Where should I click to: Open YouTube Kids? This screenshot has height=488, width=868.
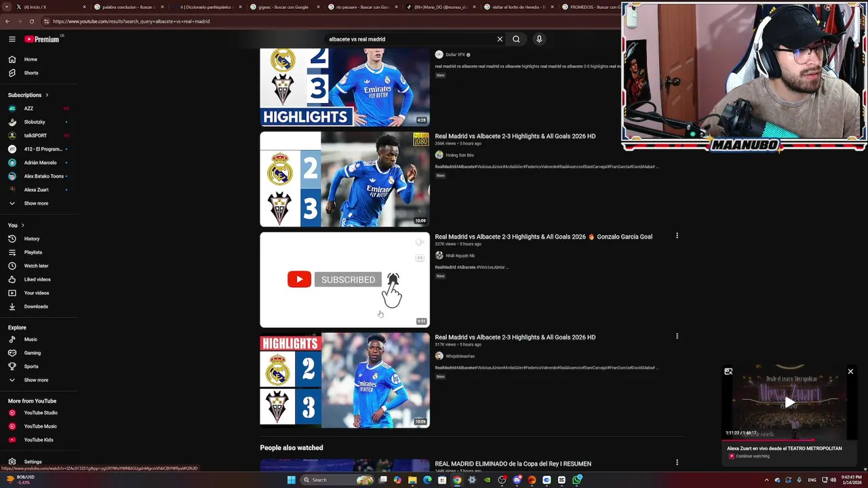39,440
